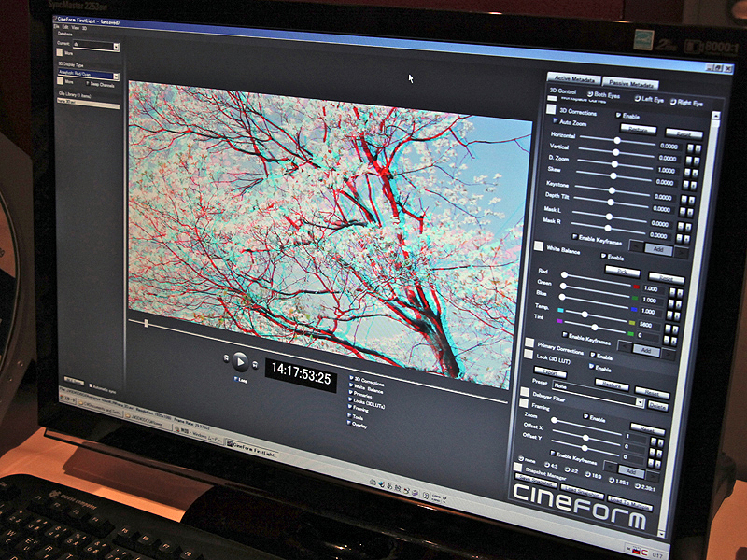
Task: Click the Framing Zoom slider handle
Action: point(554,420)
